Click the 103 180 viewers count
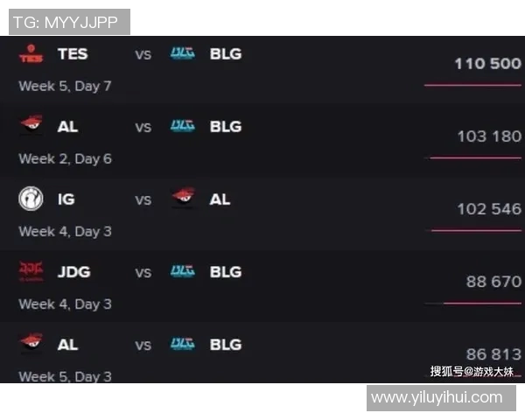525x420 pixels. [x=488, y=136]
